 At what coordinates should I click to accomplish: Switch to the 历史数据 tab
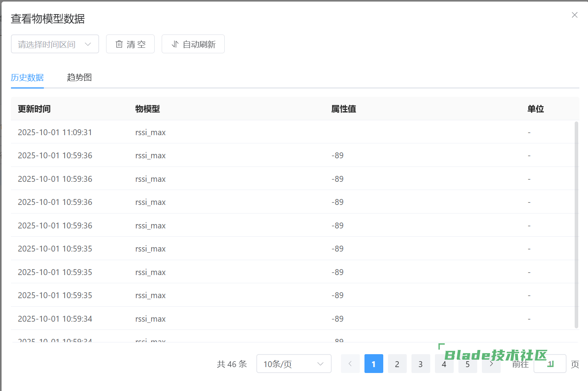coord(27,78)
